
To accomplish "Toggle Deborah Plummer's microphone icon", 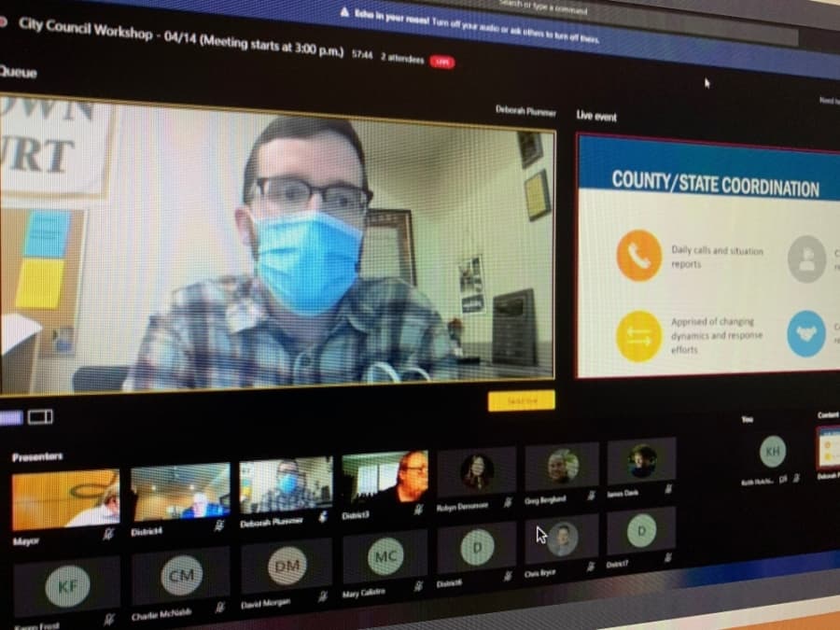I will click(323, 516).
